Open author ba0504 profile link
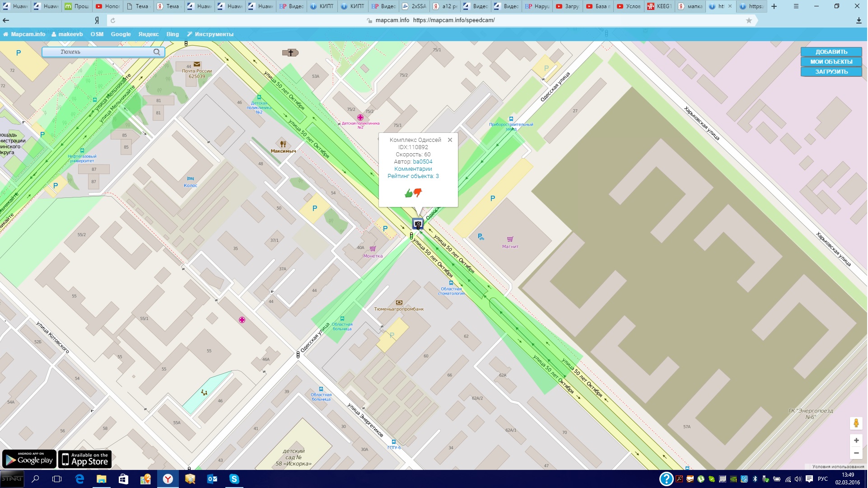This screenshot has width=868, height=488. point(422,162)
